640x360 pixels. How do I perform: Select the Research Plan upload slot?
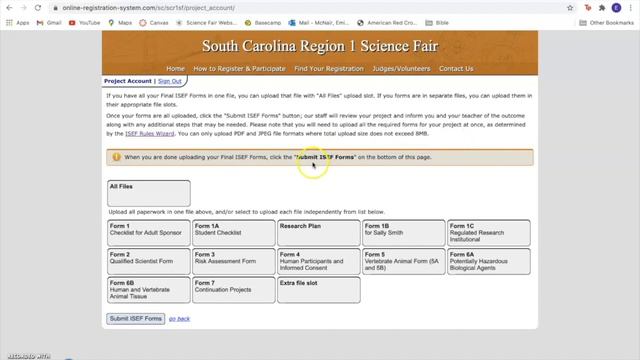[x=319, y=233]
